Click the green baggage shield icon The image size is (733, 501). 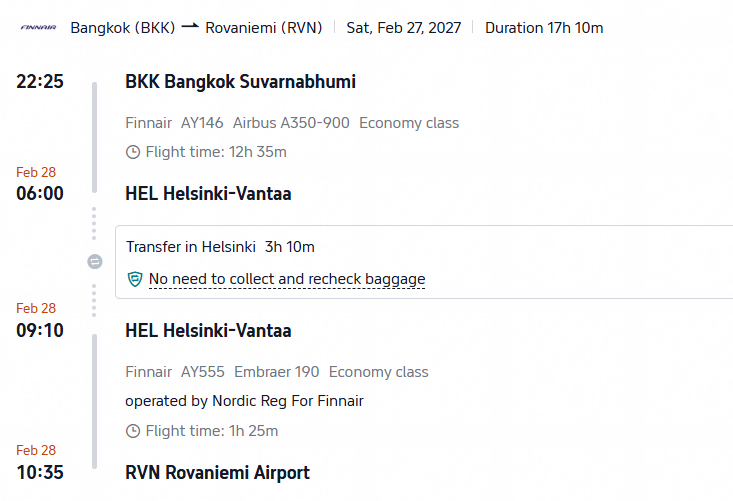click(135, 279)
